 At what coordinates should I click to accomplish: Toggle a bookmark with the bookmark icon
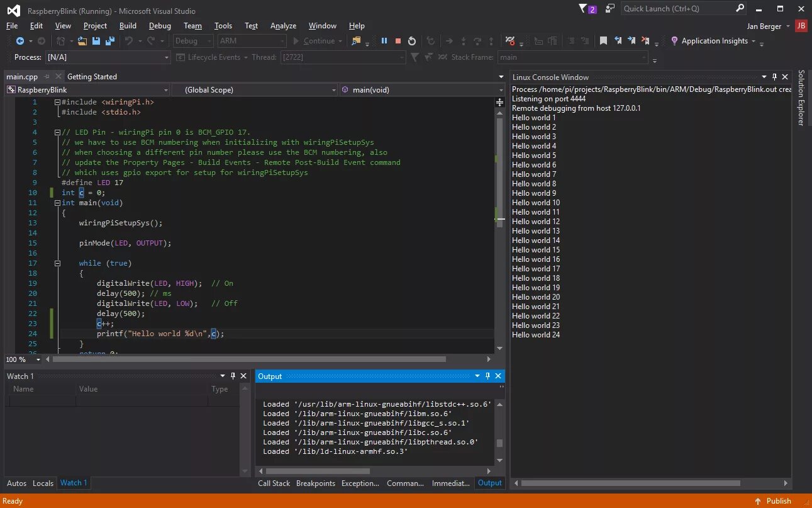(603, 40)
